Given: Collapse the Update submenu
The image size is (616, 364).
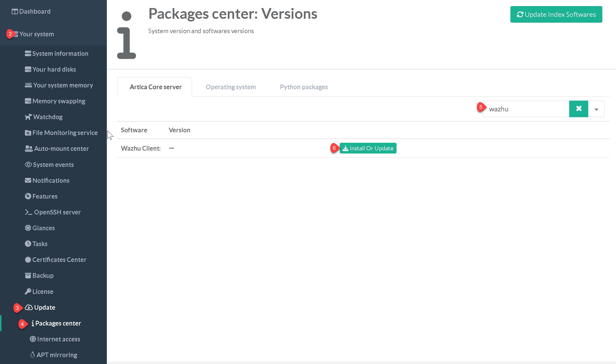Looking at the screenshot, I should click(44, 307).
